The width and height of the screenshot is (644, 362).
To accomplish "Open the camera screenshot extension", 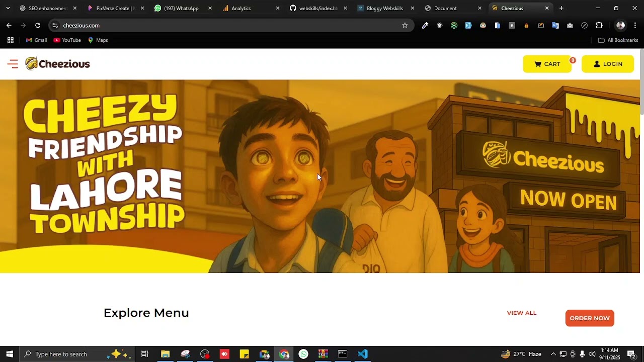I will 570,25.
